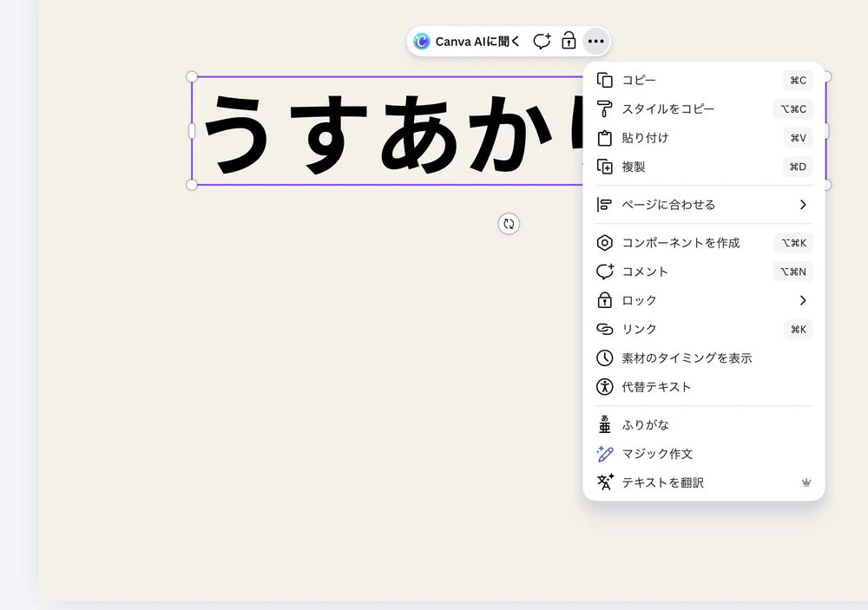Image resolution: width=868 pixels, height=610 pixels.
Task: Choose "コメント" in the context menu
Action: tap(704, 272)
